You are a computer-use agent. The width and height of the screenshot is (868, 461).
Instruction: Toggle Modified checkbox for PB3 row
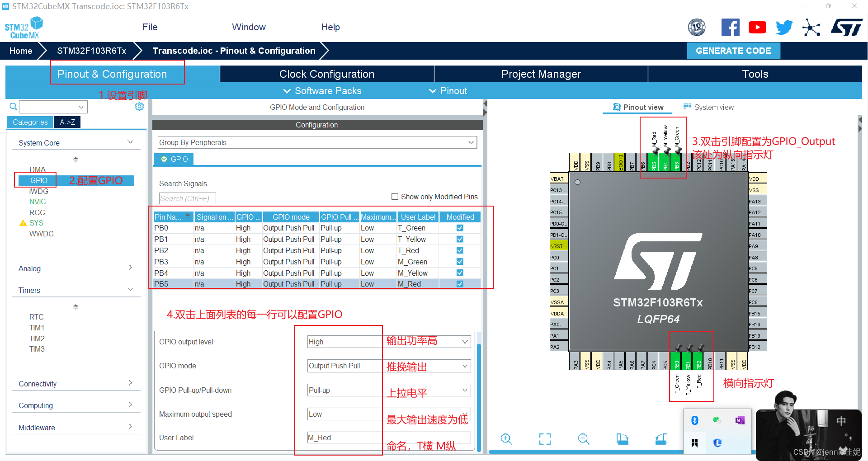click(460, 262)
